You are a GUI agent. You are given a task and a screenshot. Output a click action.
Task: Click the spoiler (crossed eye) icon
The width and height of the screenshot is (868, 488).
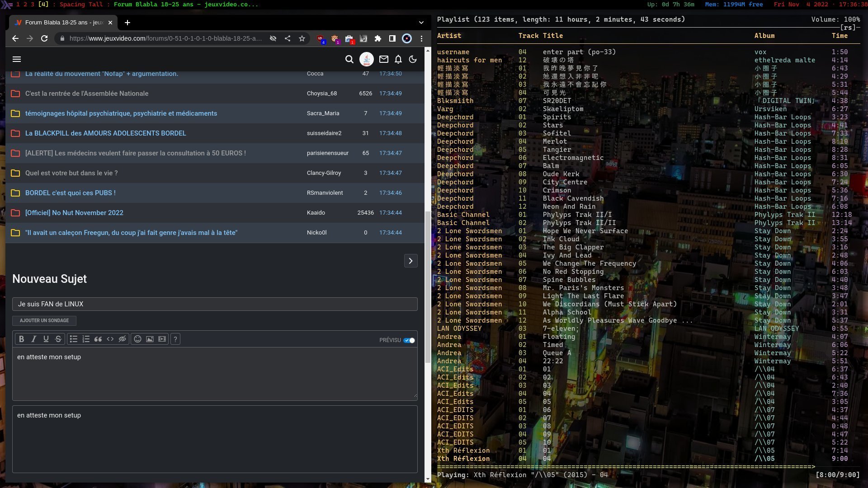pyautogui.click(x=122, y=339)
